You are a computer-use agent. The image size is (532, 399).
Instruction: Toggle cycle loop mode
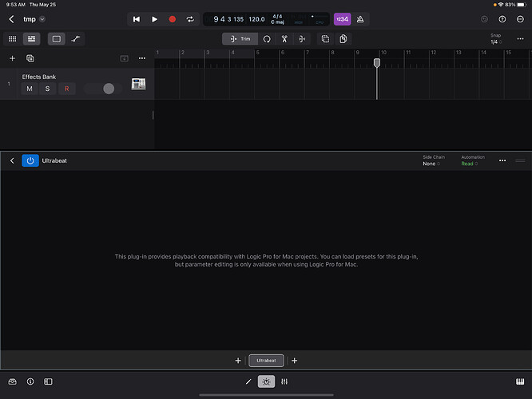190,19
